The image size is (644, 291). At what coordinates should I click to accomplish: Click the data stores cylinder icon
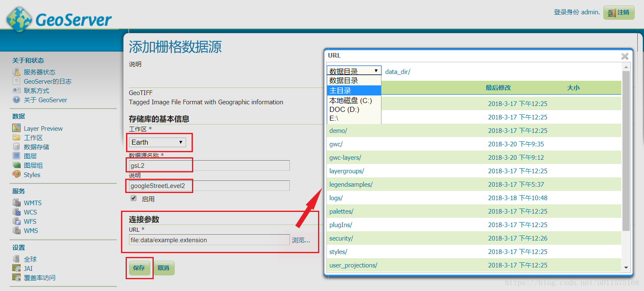16,147
